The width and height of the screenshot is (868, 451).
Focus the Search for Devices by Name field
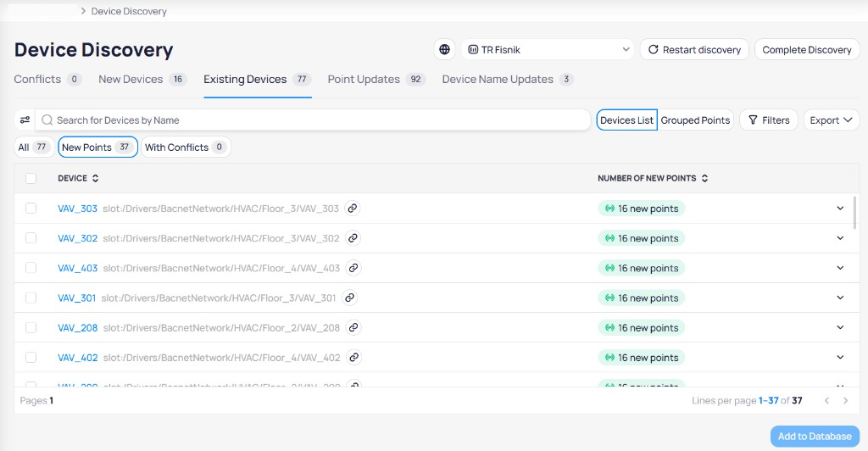point(313,120)
